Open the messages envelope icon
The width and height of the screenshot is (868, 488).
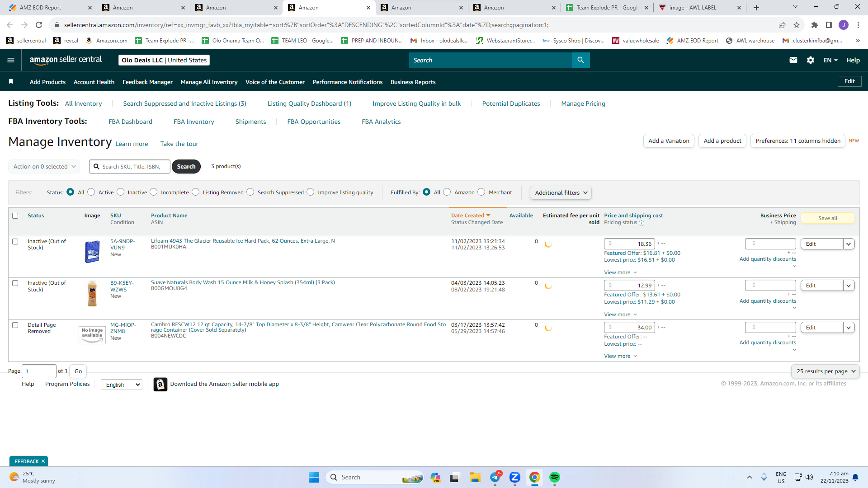point(793,60)
